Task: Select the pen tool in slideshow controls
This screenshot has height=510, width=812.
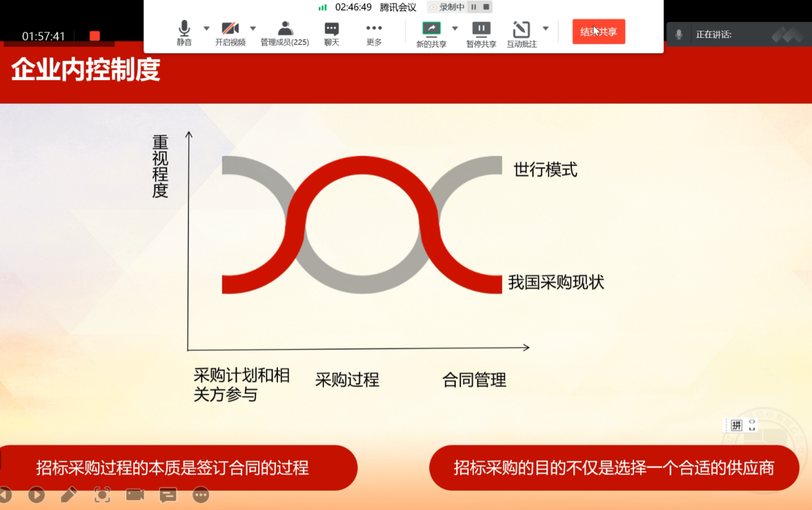Action: [x=69, y=495]
